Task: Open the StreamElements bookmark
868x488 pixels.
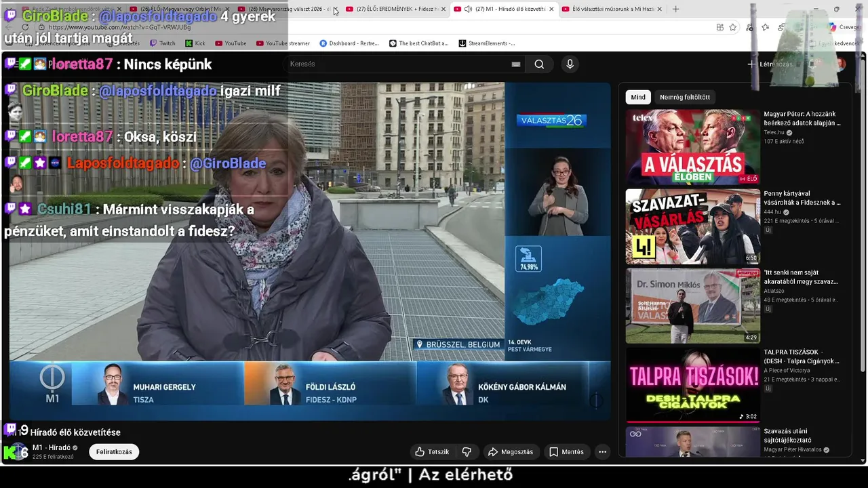Action: coord(486,43)
